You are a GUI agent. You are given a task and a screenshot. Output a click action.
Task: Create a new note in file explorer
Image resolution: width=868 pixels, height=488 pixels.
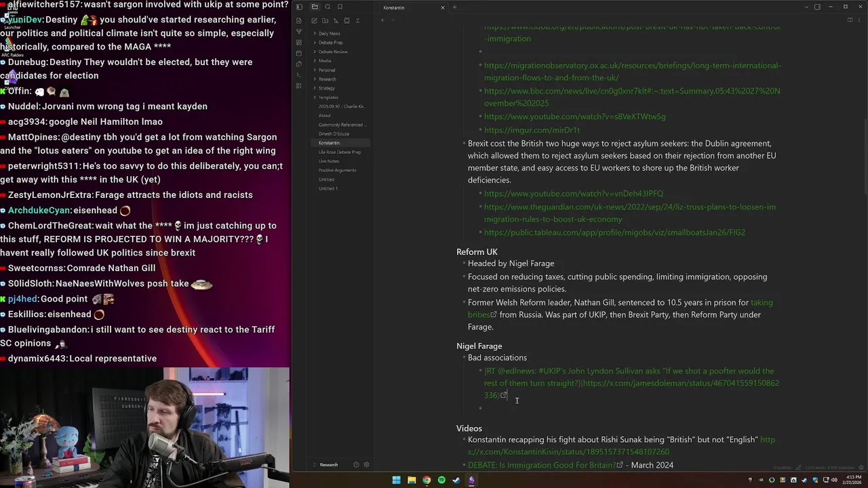[x=314, y=20]
